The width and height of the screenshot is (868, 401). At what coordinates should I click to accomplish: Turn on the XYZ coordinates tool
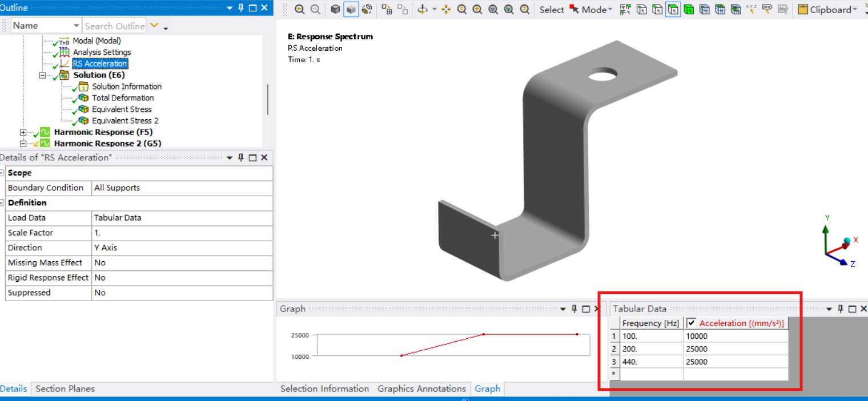[x=752, y=10]
